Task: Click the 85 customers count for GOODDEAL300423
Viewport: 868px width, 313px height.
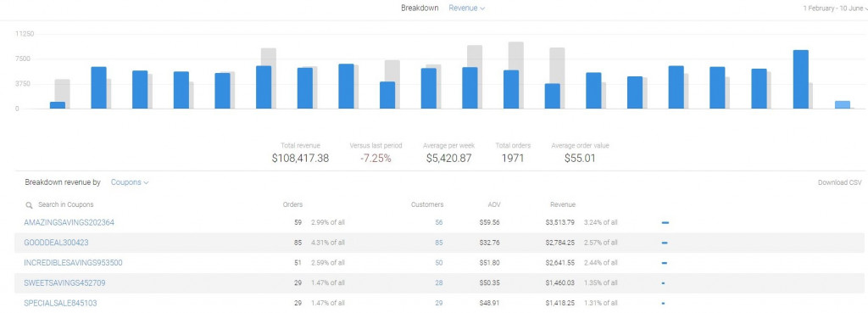Action: click(439, 243)
